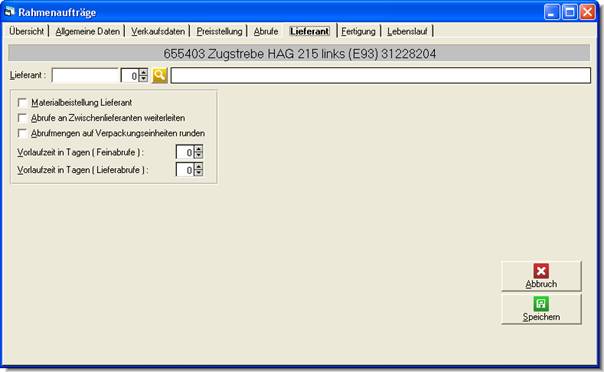
Task: Check Abrufmengen auf Verpackungseinheiten runden
Action: [x=22, y=133]
